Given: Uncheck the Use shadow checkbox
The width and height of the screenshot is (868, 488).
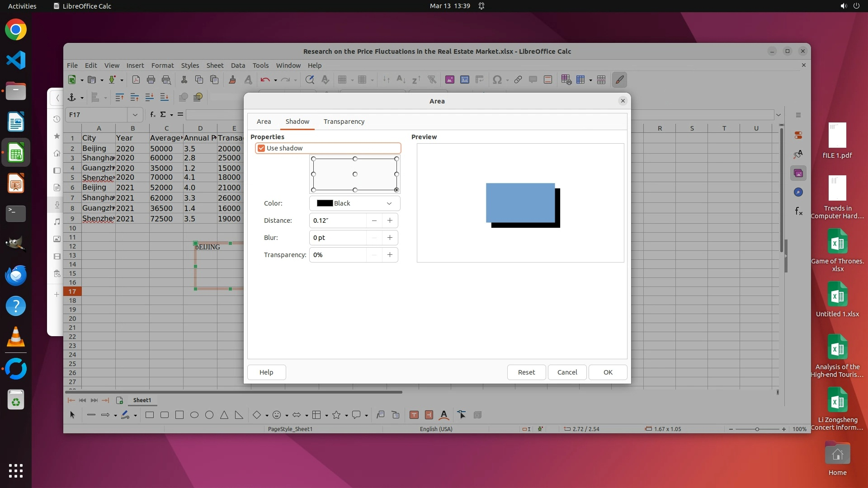Looking at the screenshot, I should pyautogui.click(x=261, y=148).
